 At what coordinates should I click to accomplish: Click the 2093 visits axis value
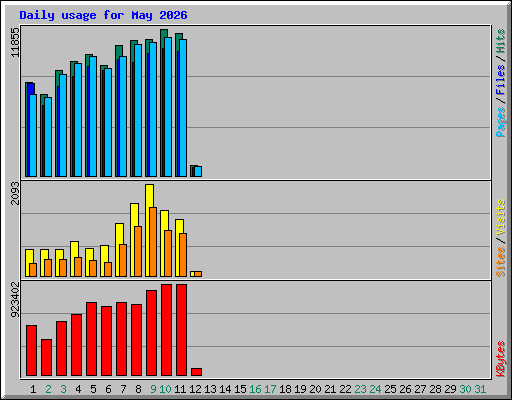(15, 193)
